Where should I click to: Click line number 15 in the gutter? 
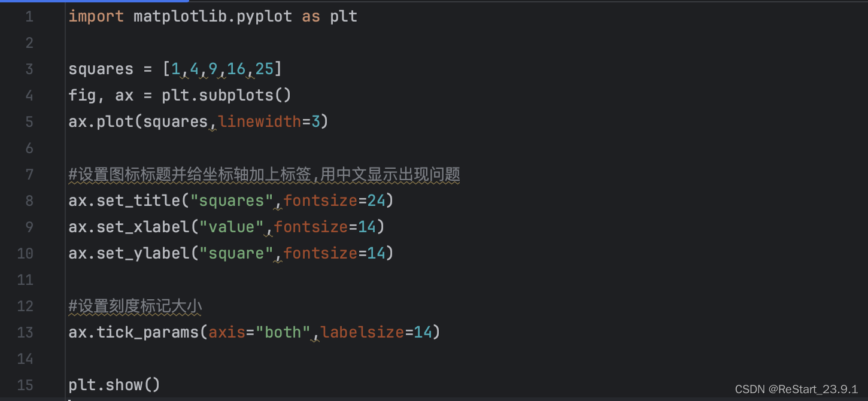click(25, 385)
